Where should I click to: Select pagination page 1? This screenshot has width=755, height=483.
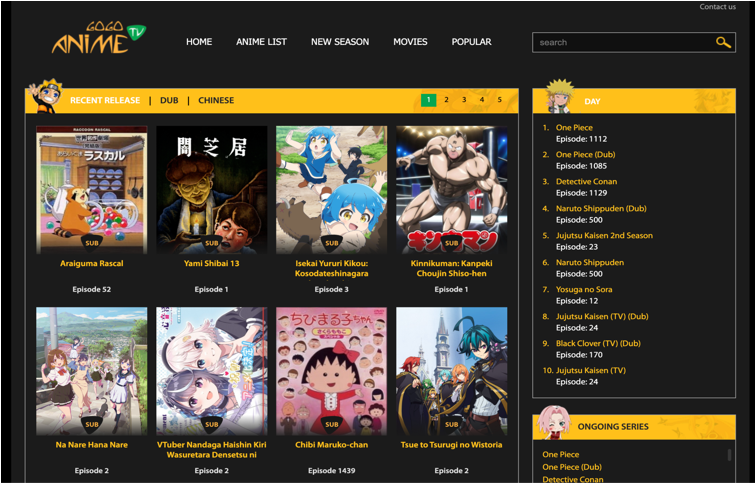point(429,100)
